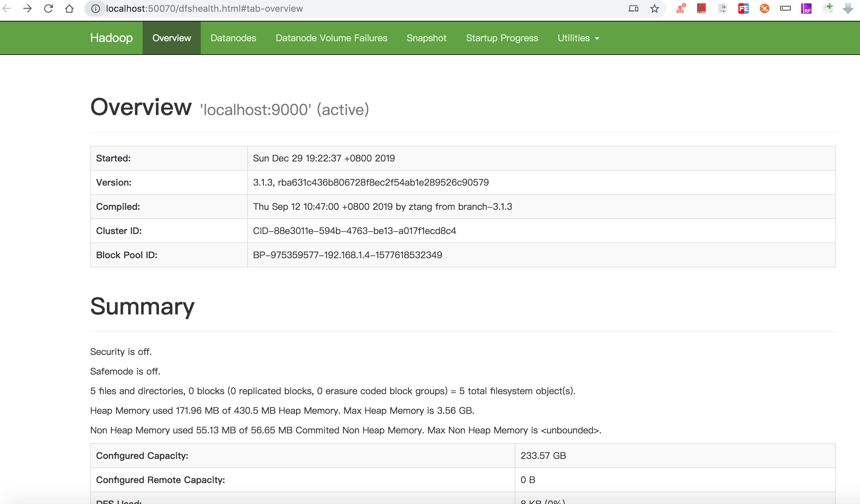Click the gray download arrow extension
860x504 pixels.
[x=848, y=8]
